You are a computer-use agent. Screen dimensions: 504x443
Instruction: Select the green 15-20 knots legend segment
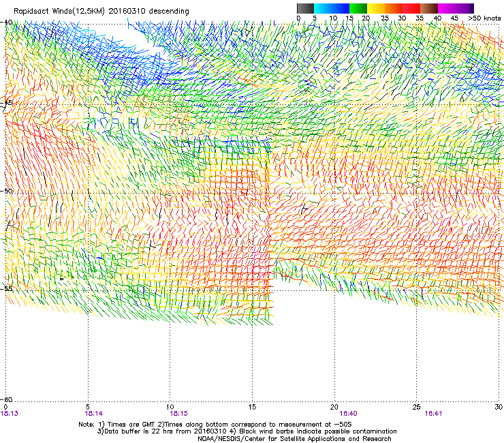point(358,8)
